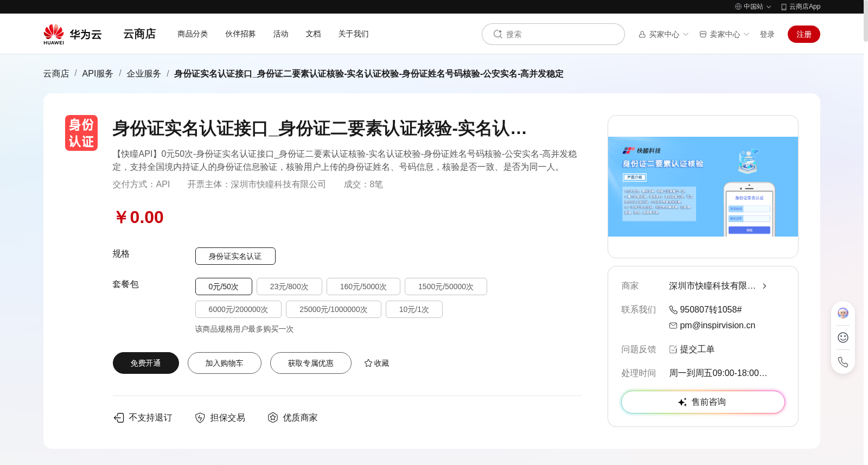The width and height of the screenshot is (868, 465).
Task: Expand the 买家中心 dropdown
Action: [686, 34]
